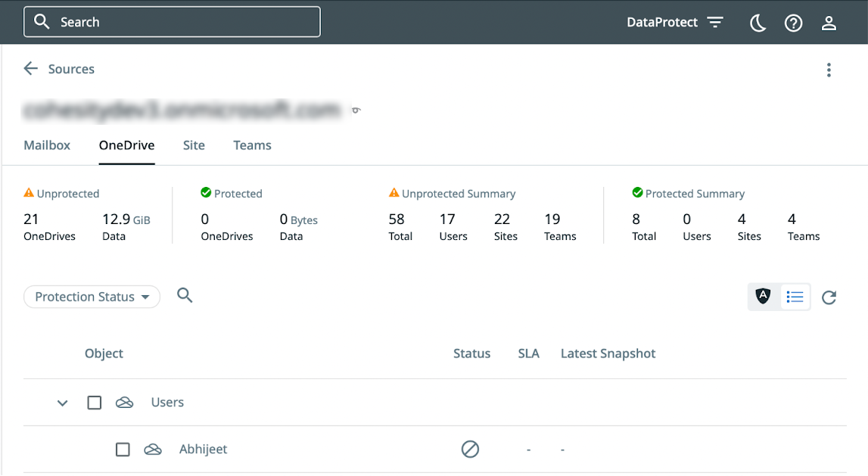Click the Unprotected Summary heading text

pos(459,194)
